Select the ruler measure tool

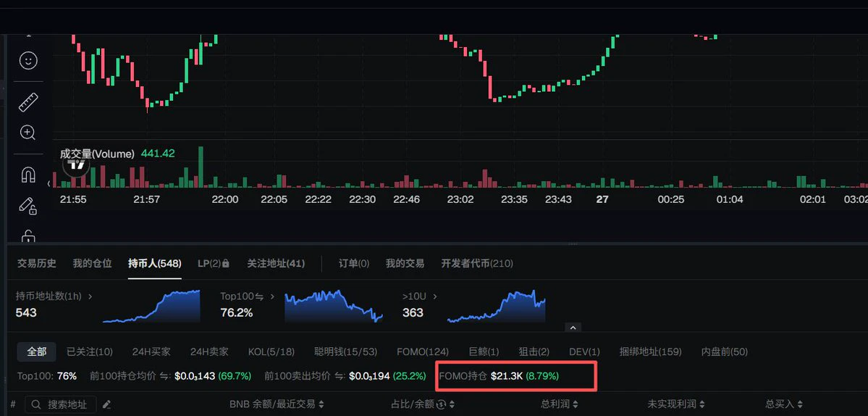(28, 102)
